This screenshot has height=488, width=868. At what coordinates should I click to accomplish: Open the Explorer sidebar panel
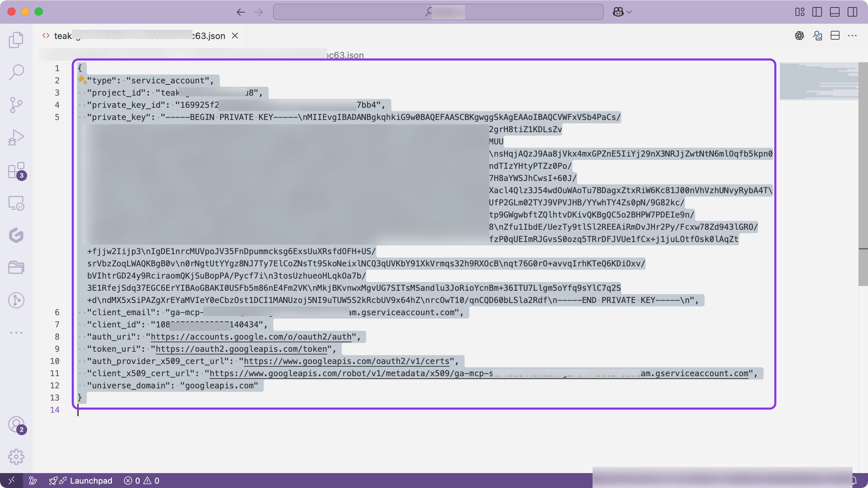click(16, 39)
